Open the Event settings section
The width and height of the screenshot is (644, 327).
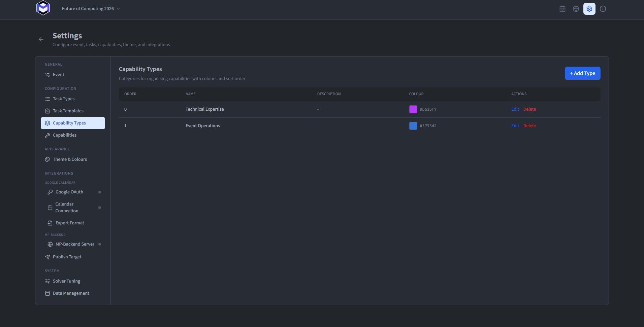pos(73,75)
